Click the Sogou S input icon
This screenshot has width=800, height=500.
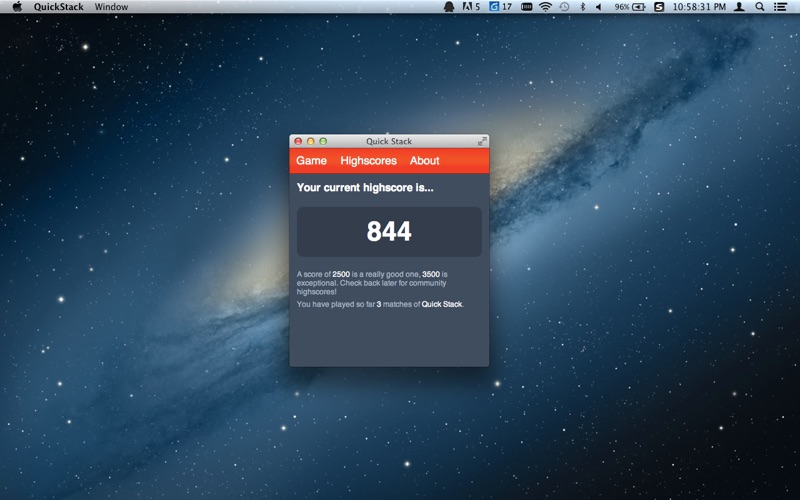(x=659, y=7)
